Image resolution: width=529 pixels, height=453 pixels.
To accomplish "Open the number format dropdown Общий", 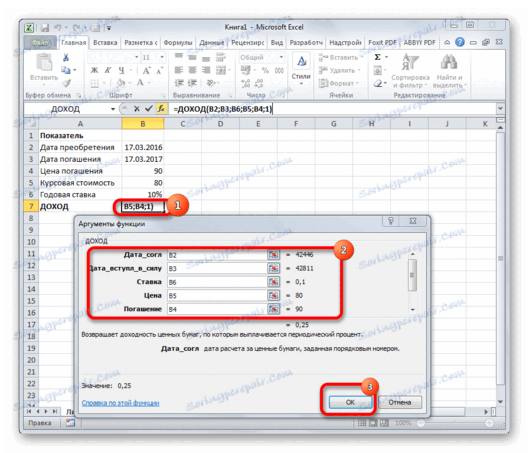I will pyautogui.click(x=281, y=57).
